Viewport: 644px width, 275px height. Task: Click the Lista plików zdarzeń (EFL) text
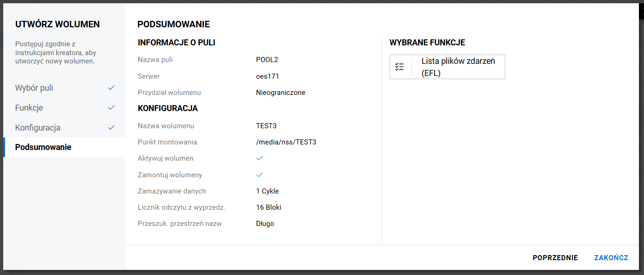click(458, 67)
